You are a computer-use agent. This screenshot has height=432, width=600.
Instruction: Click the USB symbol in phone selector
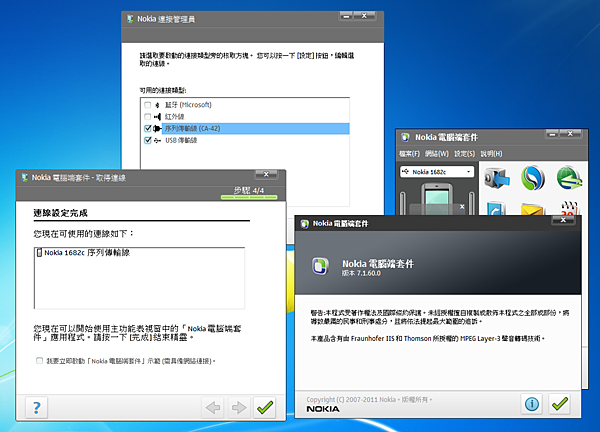405,172
